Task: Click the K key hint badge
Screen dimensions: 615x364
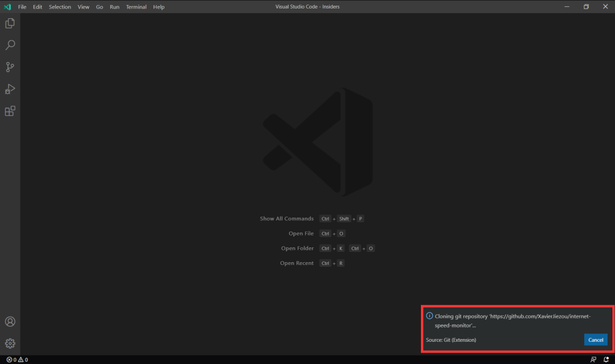Action: point(341,249)
